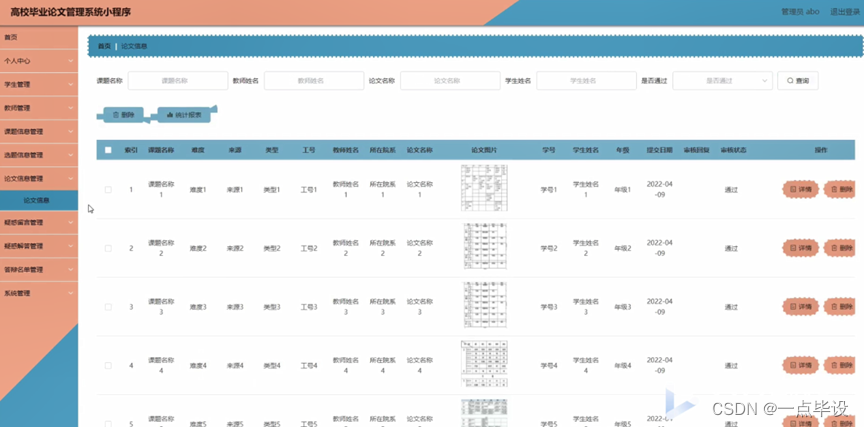Click the 通过 status in row 1
This screenshot has height=427, width=864.
click(731, 190)
